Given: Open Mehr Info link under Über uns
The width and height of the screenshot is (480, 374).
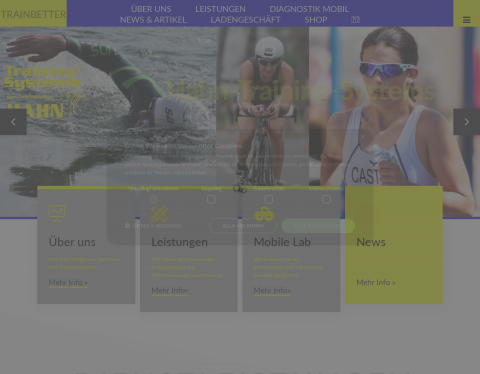Looking at the screenshot, I should 68,282.
